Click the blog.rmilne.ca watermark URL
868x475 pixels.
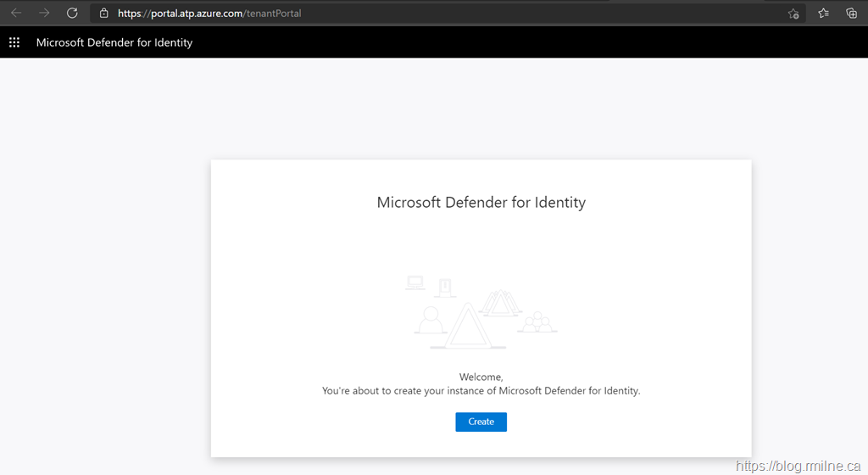point(800,465)
